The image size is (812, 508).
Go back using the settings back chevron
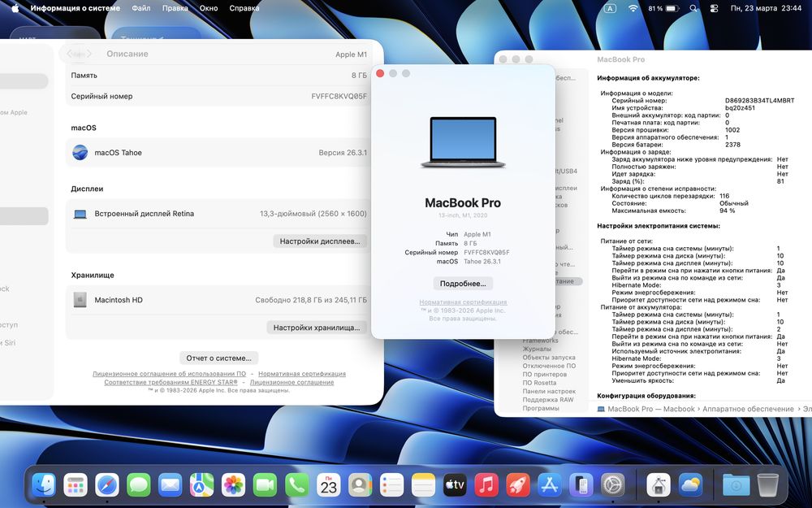69,54
